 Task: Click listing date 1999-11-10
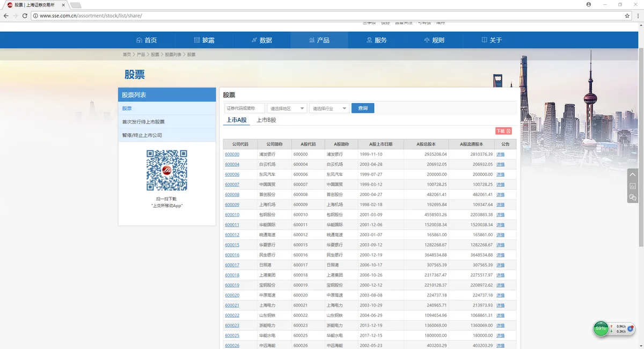point(371,155)
